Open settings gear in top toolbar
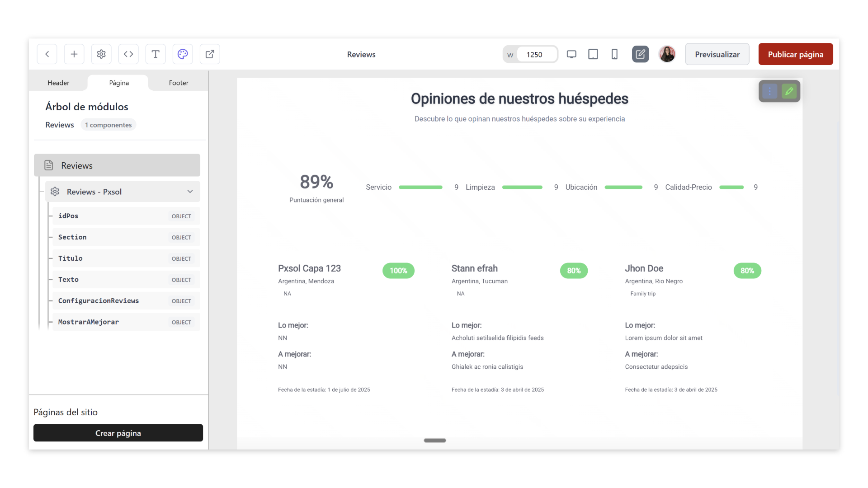 coord(101,54)
